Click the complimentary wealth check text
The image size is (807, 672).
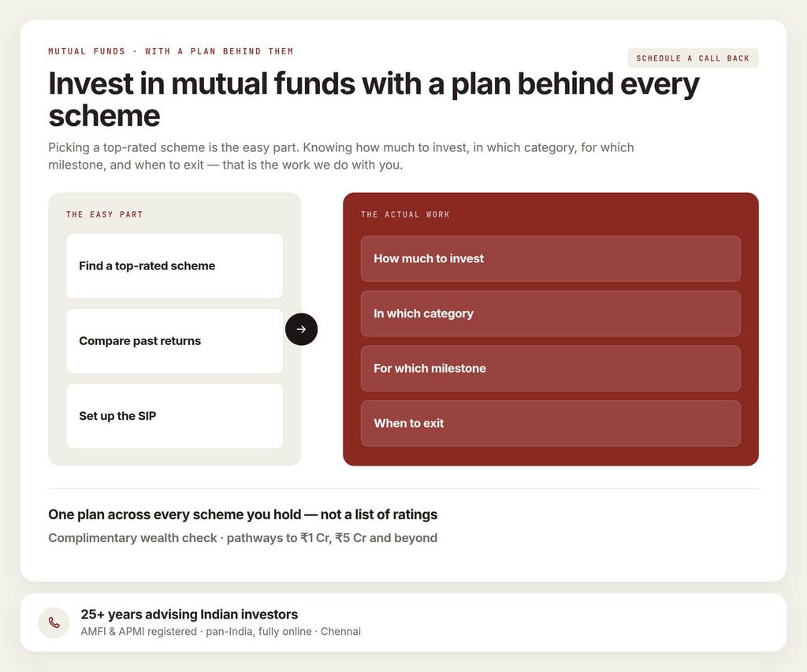point(243,538)
